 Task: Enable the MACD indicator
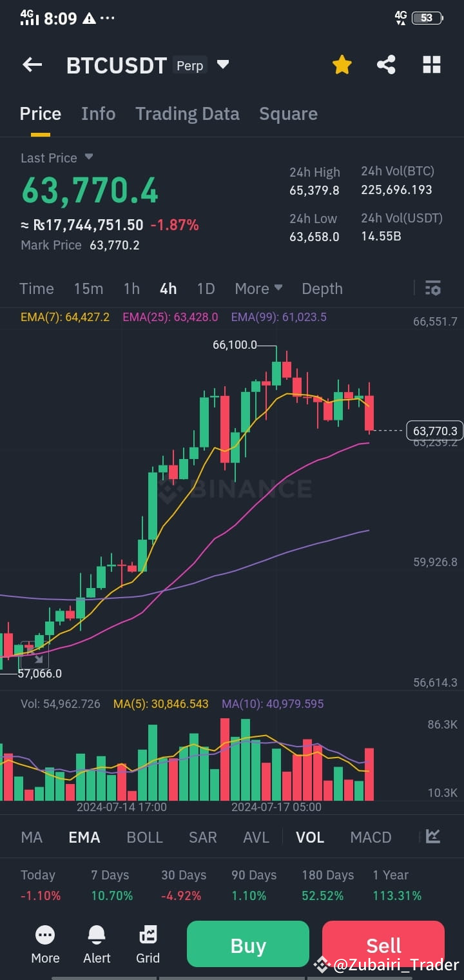(x=371, y=836)
